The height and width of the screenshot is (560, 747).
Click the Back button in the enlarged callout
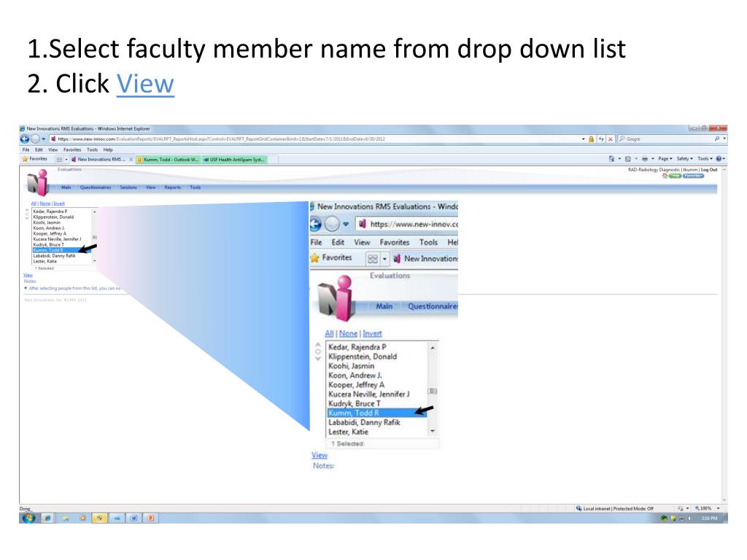[x=315, y=223]
